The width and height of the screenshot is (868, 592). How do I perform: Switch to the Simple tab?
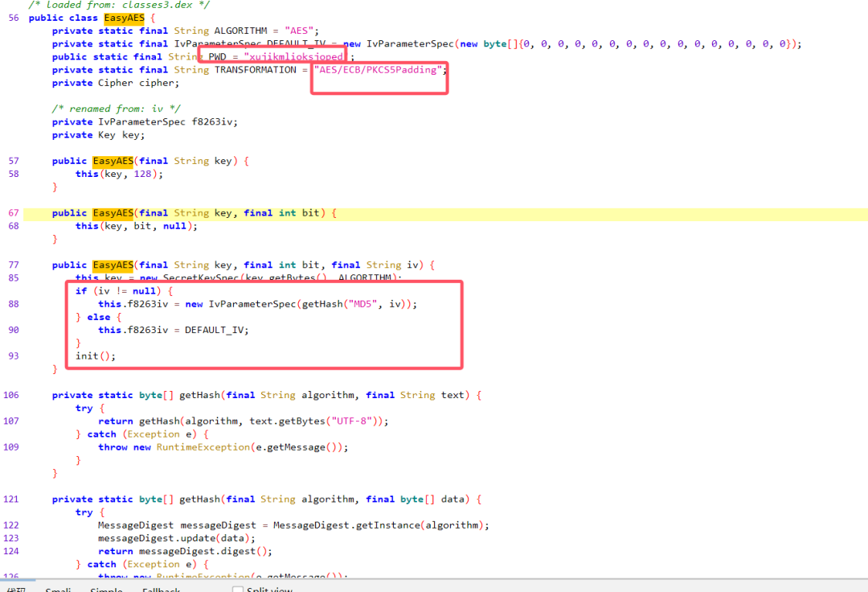(x=106, y=590)
